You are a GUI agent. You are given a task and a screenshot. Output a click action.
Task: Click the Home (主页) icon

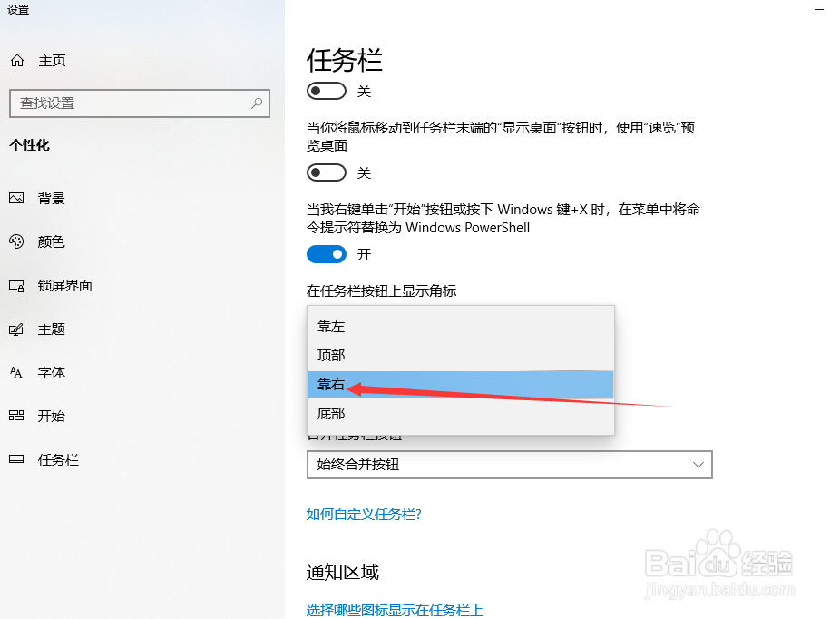16,61
